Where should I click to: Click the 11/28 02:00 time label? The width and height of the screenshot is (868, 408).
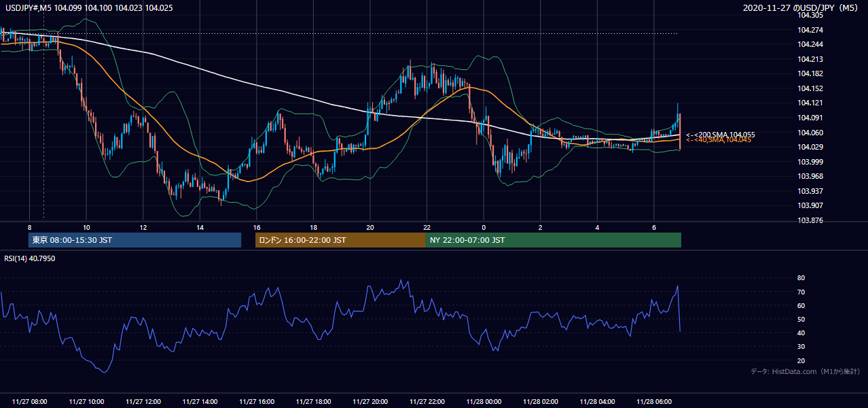[x=541, y=402]
